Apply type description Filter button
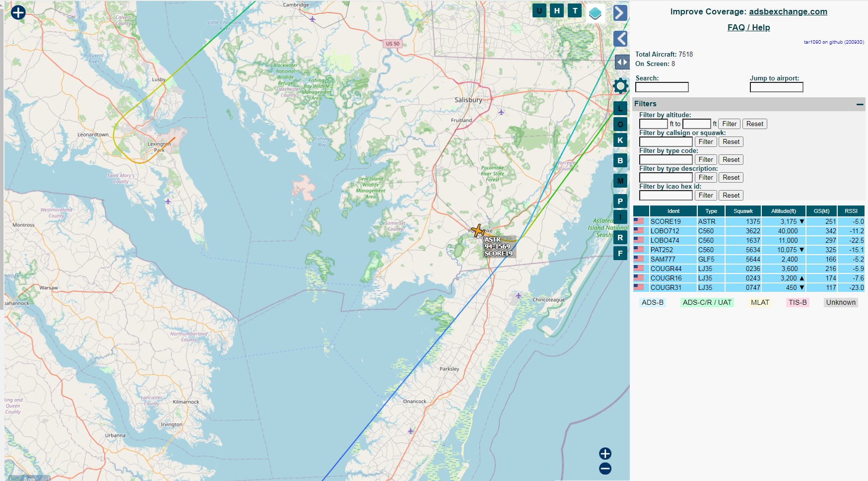Image resolution: width=868 pixels, height=481 pixels. (706, 178)
